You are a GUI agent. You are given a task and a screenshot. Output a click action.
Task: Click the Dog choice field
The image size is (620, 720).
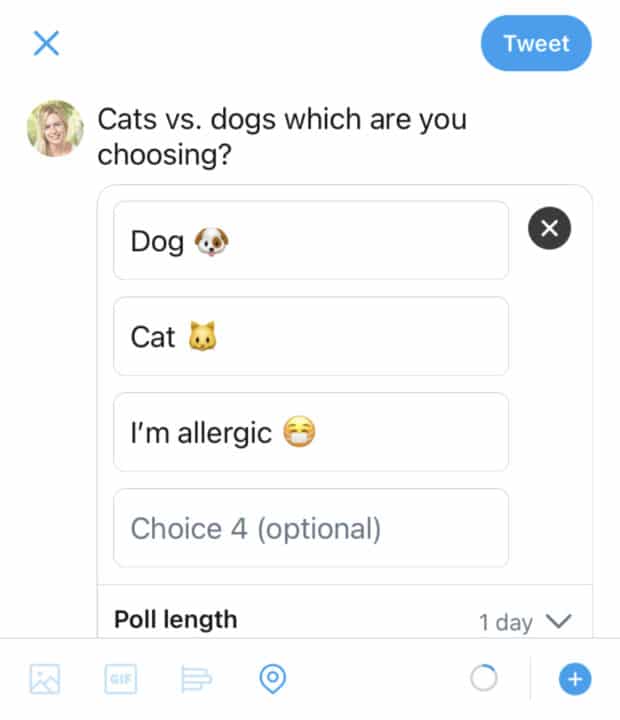click(310, 240)
